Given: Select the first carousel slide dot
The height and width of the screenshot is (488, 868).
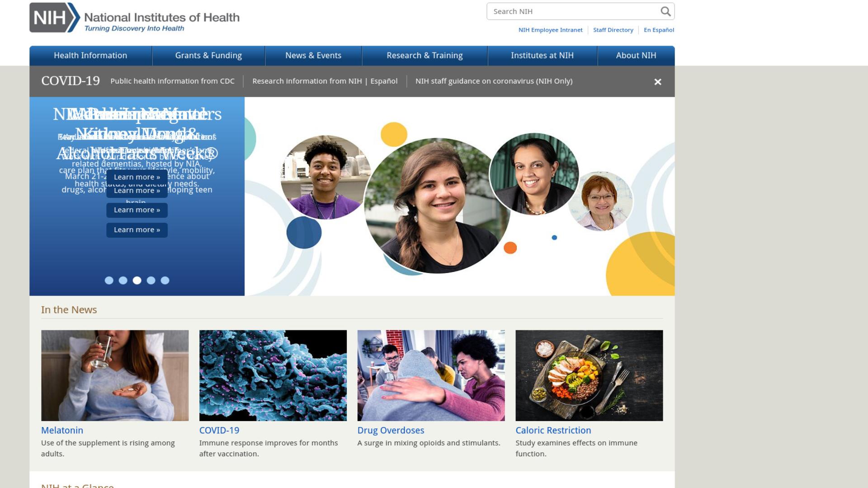Looking at the screenshot, I should click(x=109, y=281).
